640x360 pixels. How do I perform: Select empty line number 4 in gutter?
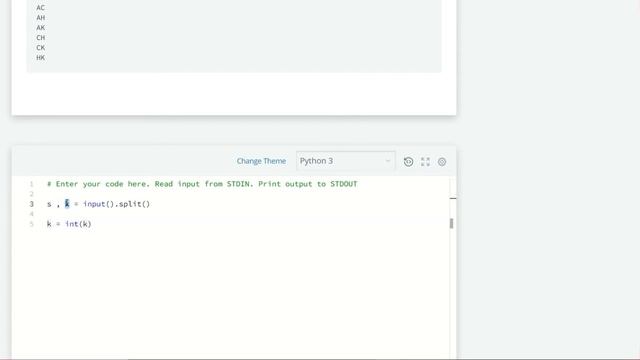pyautogui.click(x=31, y=214)
